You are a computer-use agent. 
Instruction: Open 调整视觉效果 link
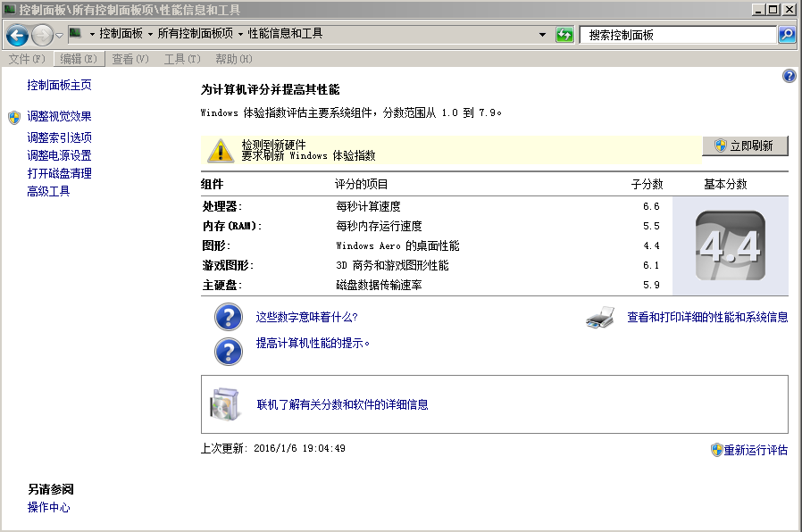coord(59,117)
